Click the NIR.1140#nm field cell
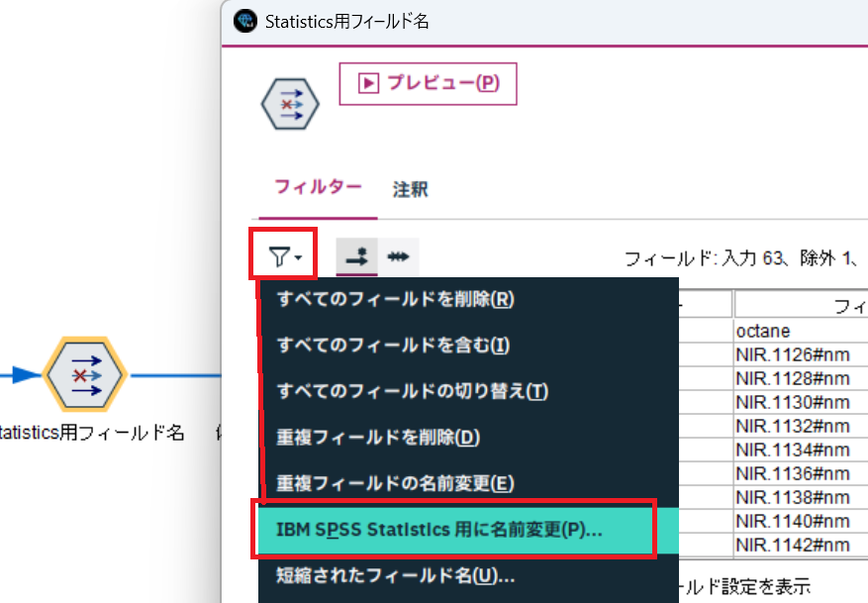Screen dimensions: 868x603 (801, 521)
